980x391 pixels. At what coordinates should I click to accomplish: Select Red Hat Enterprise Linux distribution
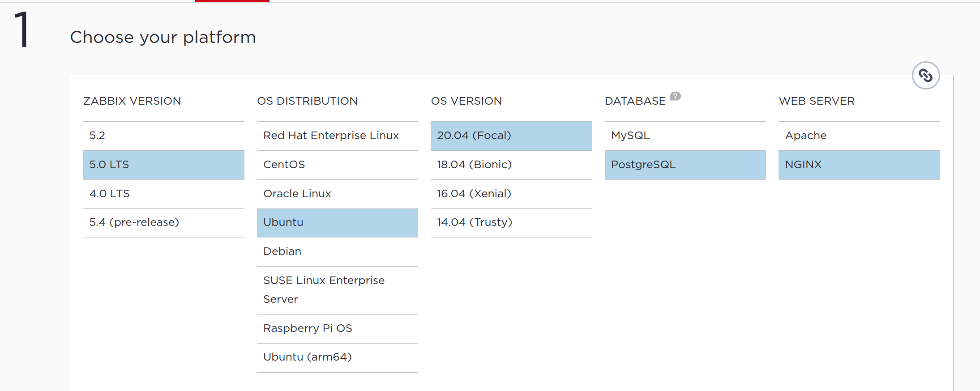[337, 136]
